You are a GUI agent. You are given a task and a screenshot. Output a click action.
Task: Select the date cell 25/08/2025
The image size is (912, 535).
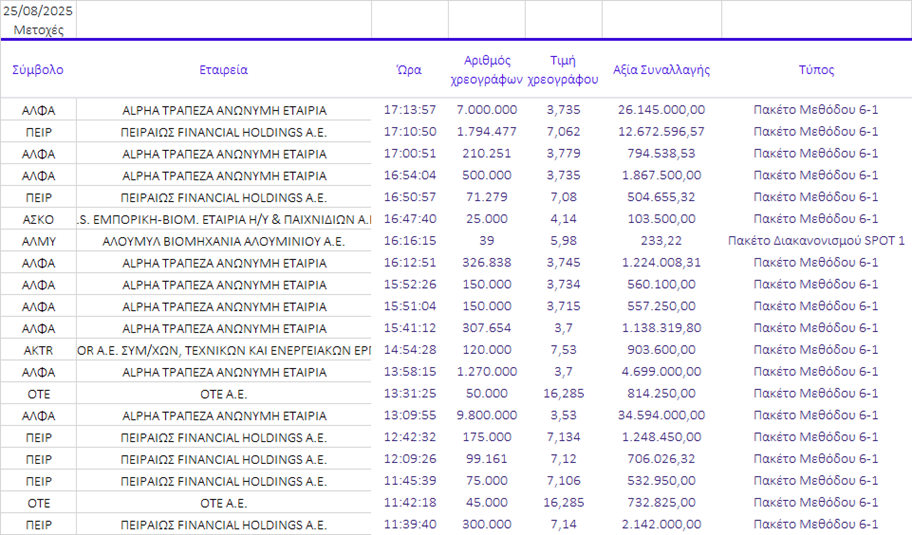[x=38, y=11]
